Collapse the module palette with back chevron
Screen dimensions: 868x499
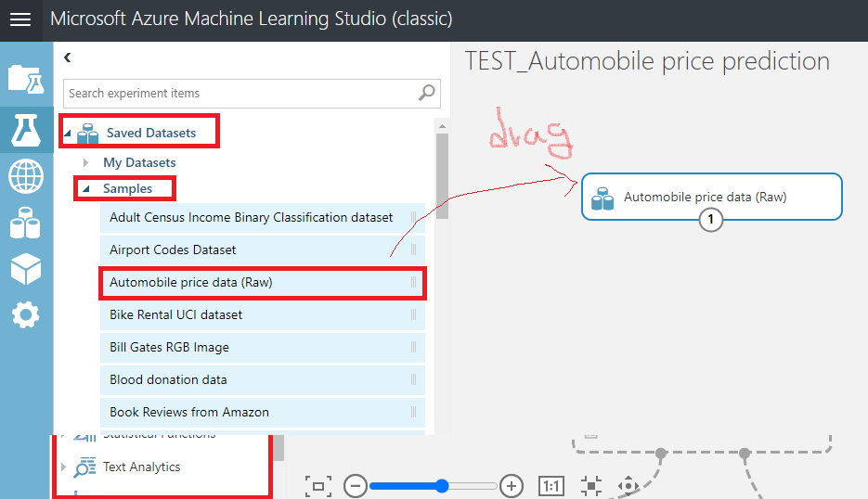click(x=68, y=57)
